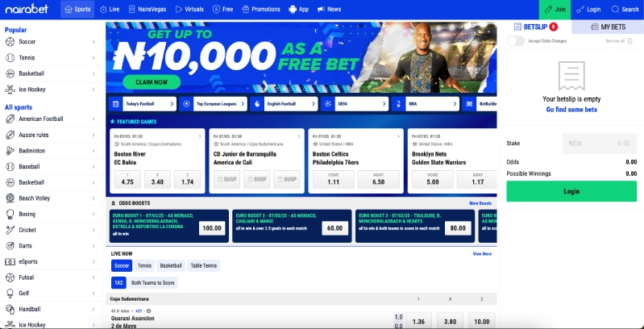Image resolution: width=644 pixels, height=329 pixels.
Task: Select Euro Boost 3 odds 80.00
Action: [458, 228]
